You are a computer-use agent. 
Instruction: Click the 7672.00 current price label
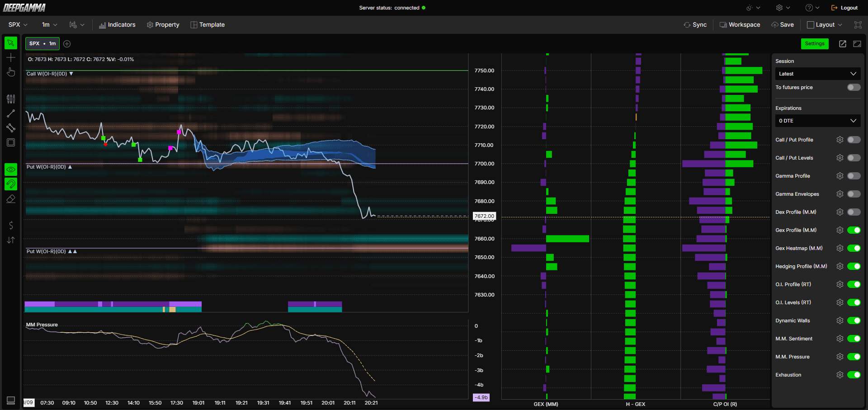484,216
